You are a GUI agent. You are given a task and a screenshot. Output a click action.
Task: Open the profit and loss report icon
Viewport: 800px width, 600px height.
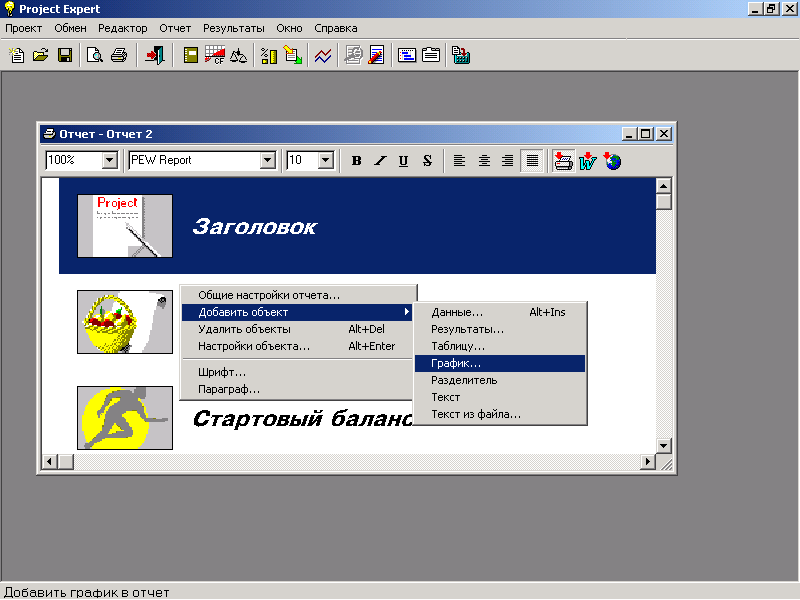click(191, 55)
